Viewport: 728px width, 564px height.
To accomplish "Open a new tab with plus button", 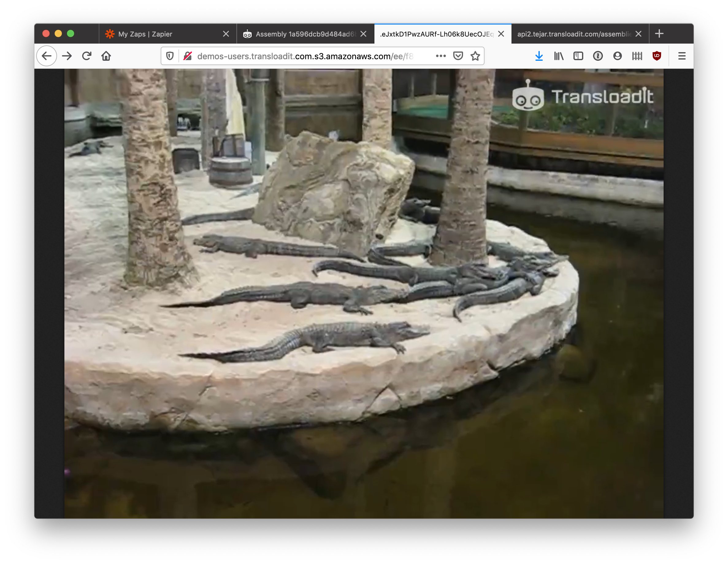I will pyautogui.click(x=659, y=34).
